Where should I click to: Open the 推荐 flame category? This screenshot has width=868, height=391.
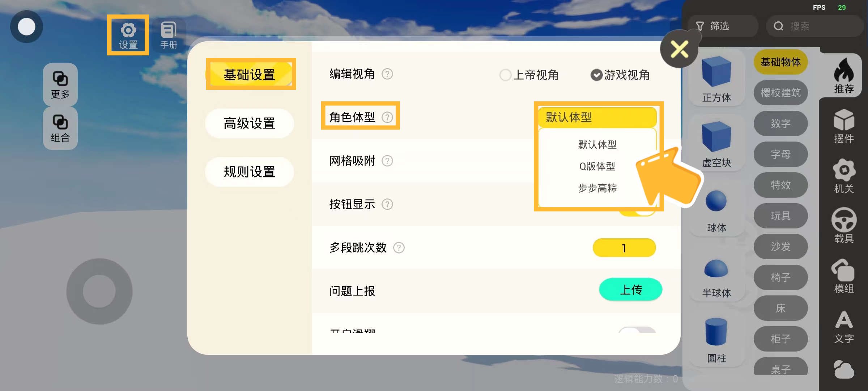click(843, 75)
